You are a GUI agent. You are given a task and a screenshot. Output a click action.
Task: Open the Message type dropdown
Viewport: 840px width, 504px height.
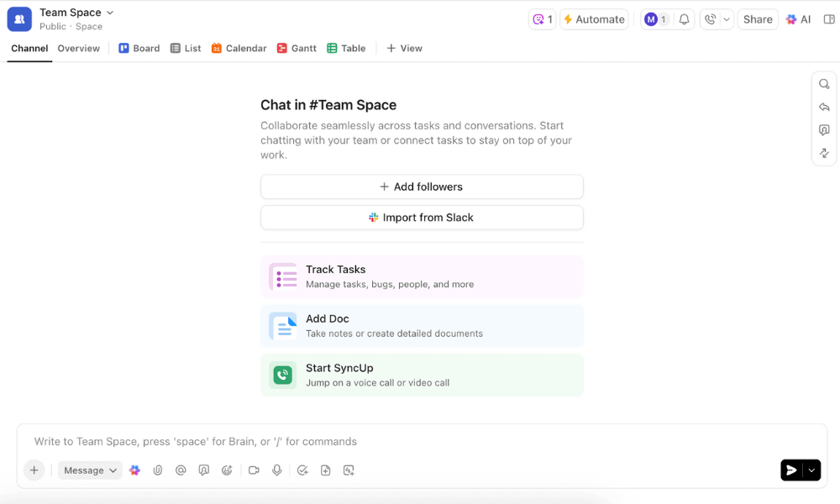point(90,470)
